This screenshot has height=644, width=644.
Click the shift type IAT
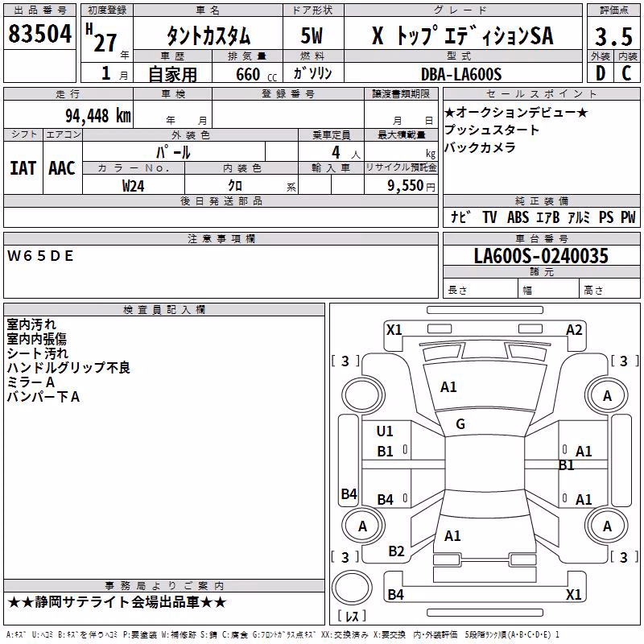click(23, 168)
